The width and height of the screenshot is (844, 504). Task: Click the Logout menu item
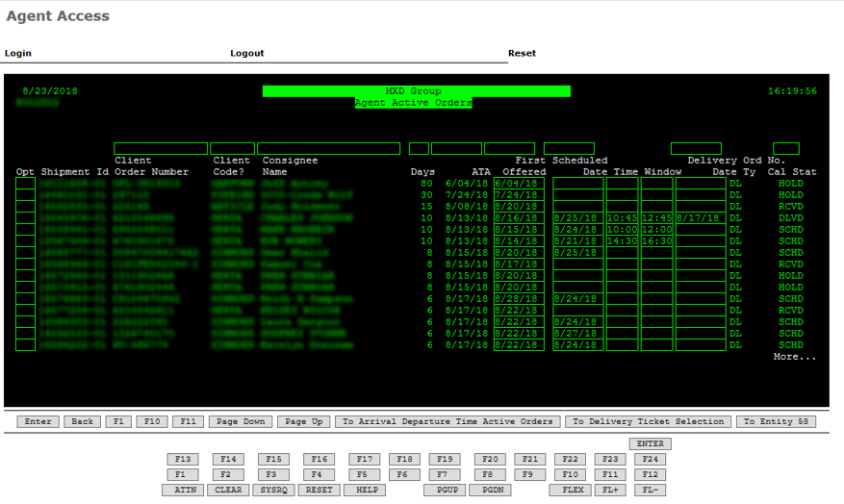pos(247,53)
